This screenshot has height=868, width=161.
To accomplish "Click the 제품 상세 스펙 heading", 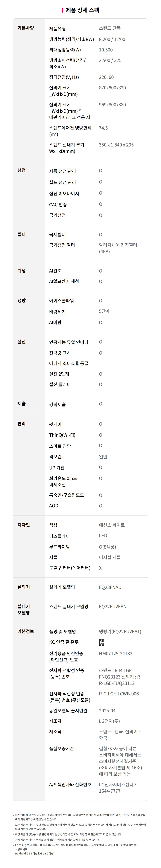I will pos(82,10).
